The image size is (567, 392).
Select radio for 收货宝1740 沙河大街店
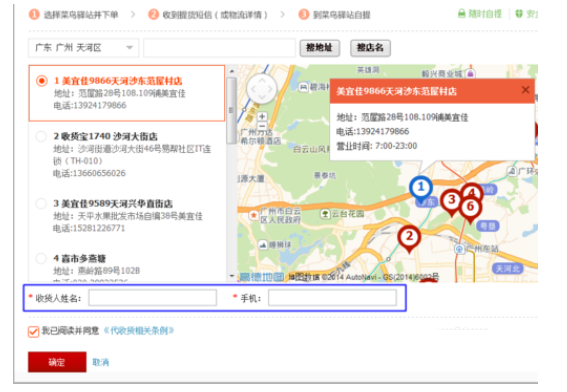(41, 136)
